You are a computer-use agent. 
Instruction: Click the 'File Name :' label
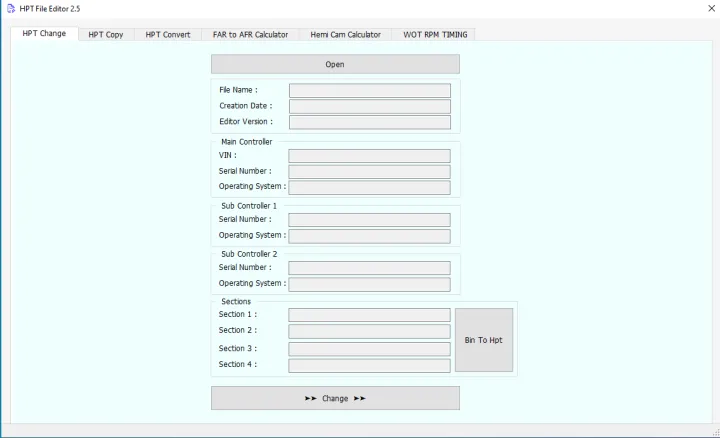(238, 90)
